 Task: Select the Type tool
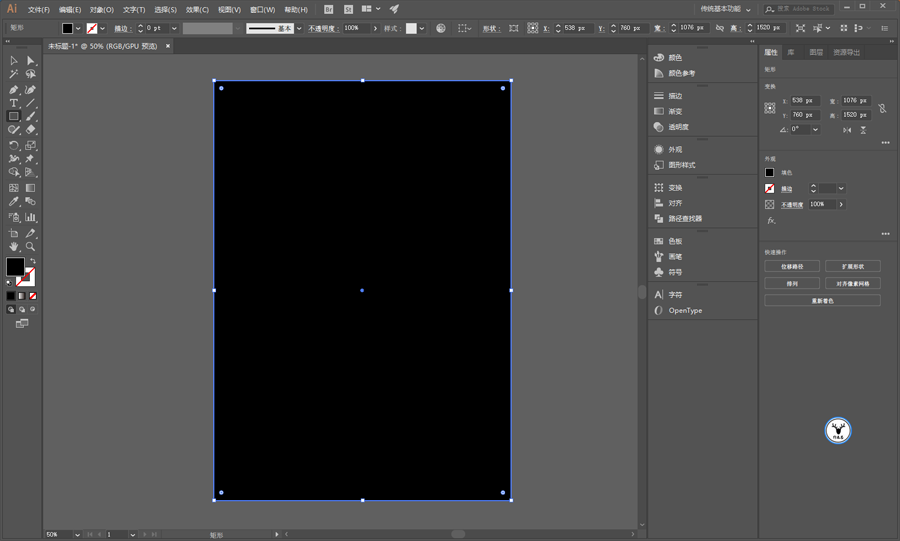pyautogui.click(x=14, y=103)
